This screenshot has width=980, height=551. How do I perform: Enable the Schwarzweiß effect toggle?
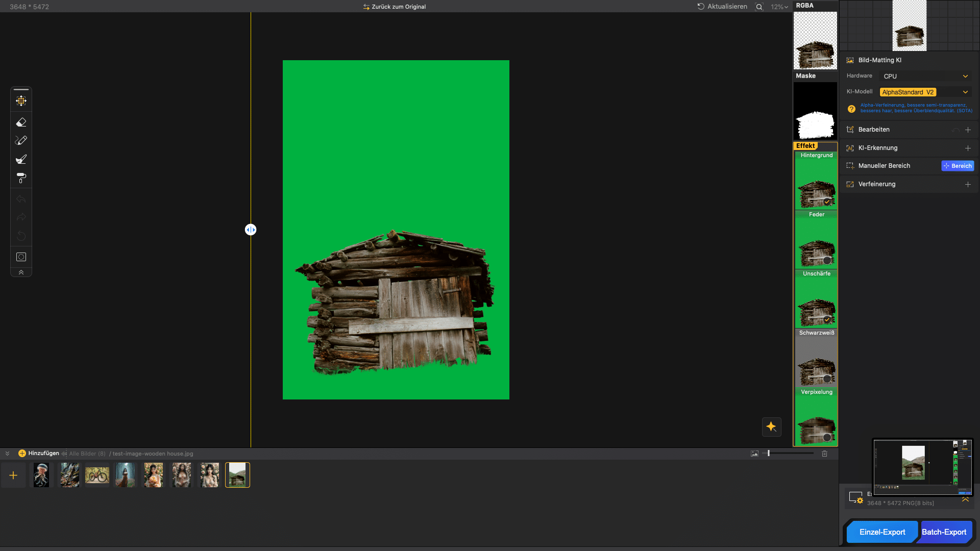pos(827,379)
